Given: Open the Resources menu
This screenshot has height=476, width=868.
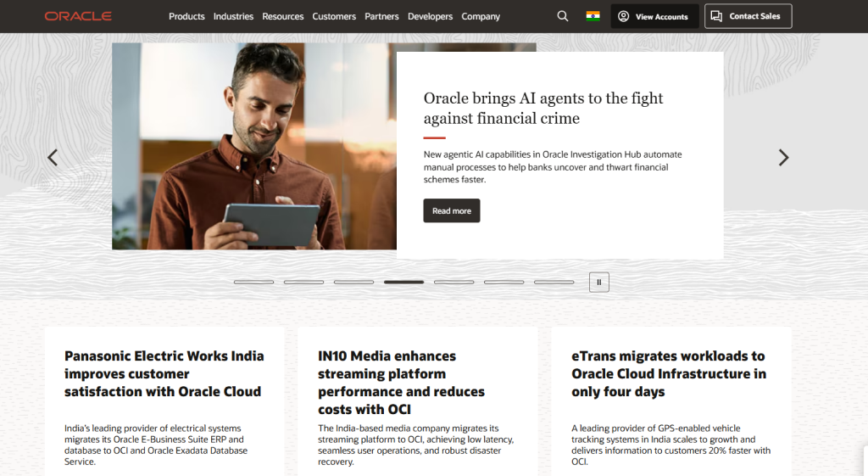Looking at the screenshot, I should pos(283,16).
